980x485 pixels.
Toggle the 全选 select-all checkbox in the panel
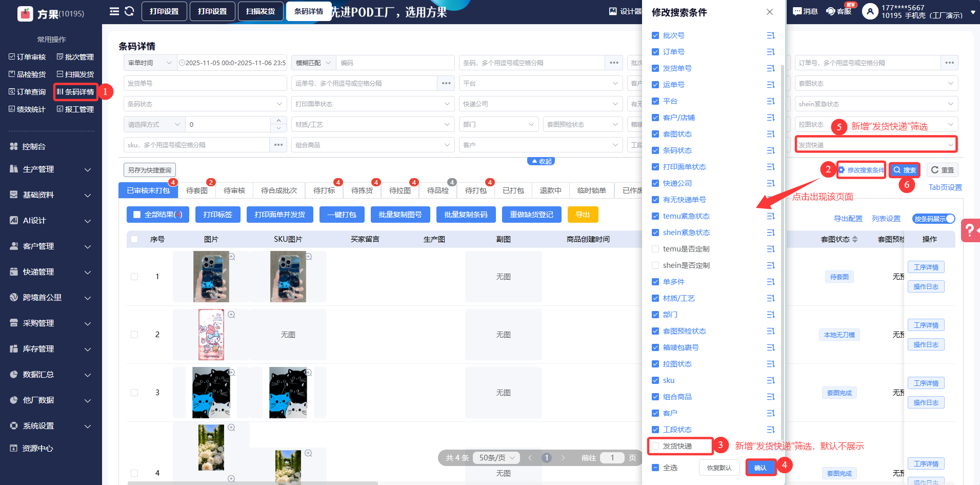pos(655,468)
